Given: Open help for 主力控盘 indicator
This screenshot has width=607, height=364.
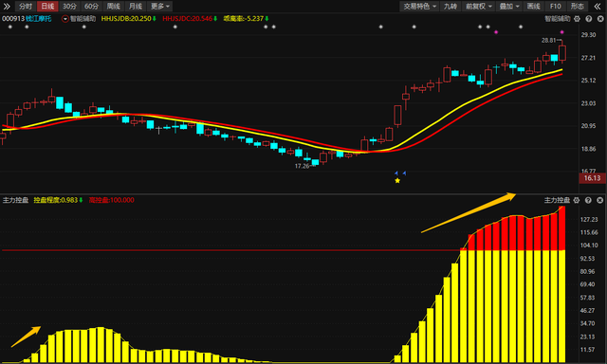Looking at the screenshot, I should (x=588, y=200).
